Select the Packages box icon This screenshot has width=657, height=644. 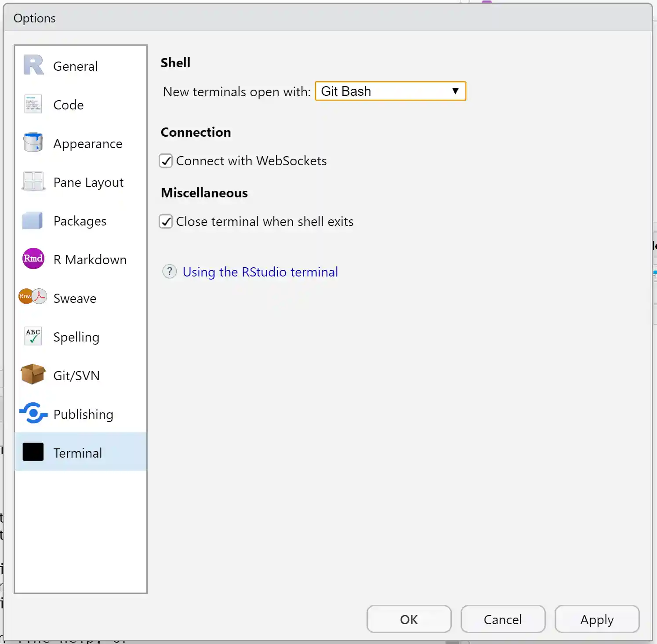pos(33,220)
